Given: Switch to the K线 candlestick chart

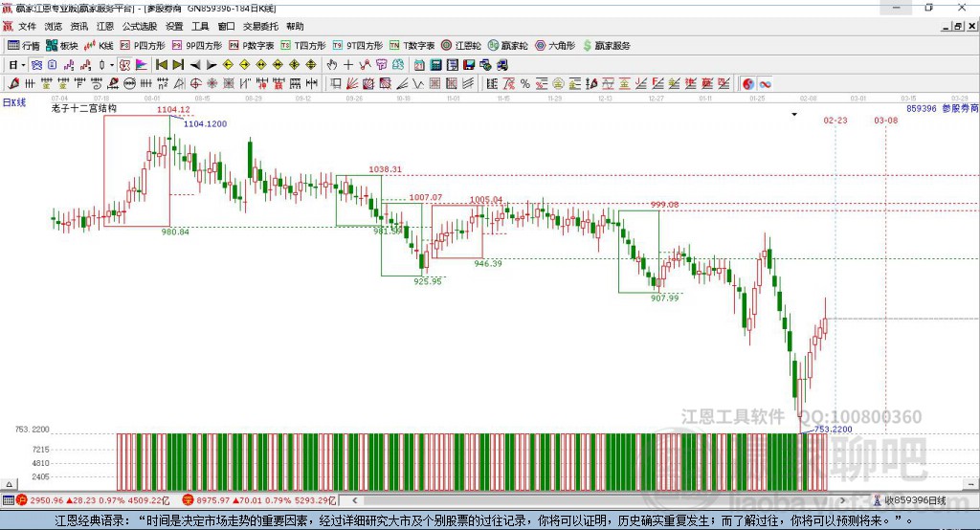Looking at the screenshot, I should click(x=99, y=46).
